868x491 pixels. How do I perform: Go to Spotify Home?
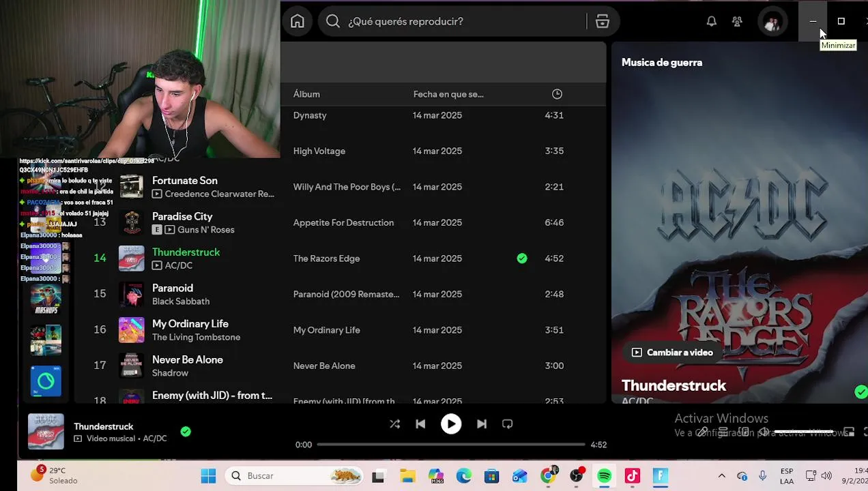click(x=298, y=21)
